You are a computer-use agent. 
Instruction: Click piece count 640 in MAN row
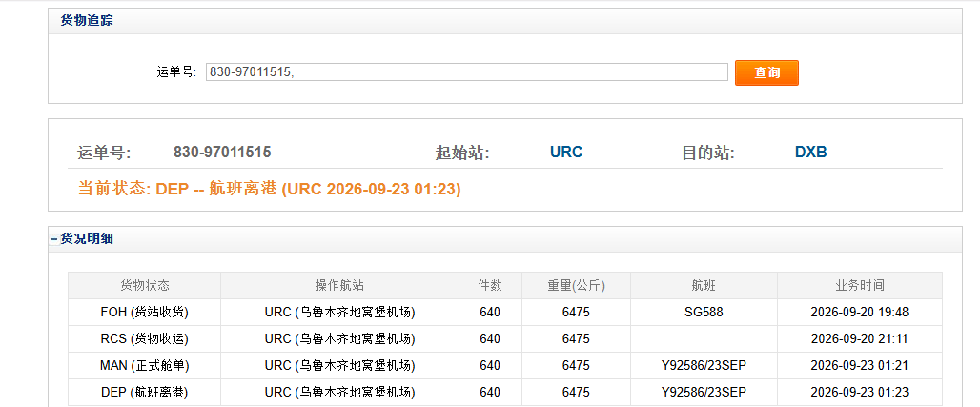490,366
